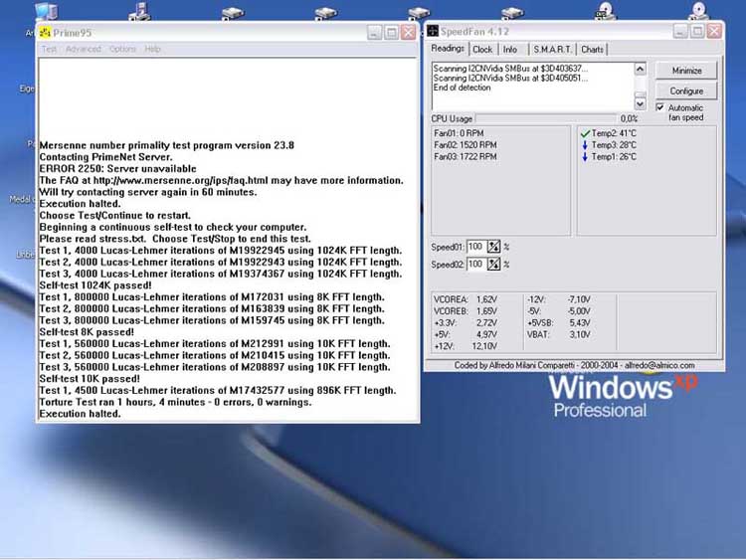This screenshot has height=560, width=746.
Task: Click the Speed02 percentage input field
Action: [476, 264]
